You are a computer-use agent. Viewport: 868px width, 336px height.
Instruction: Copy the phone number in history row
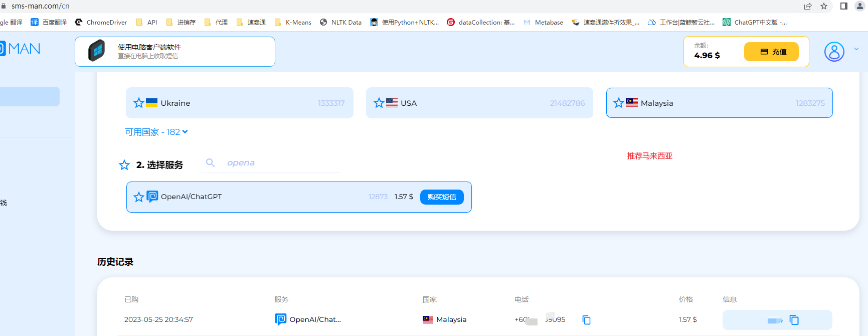(587, 319)
